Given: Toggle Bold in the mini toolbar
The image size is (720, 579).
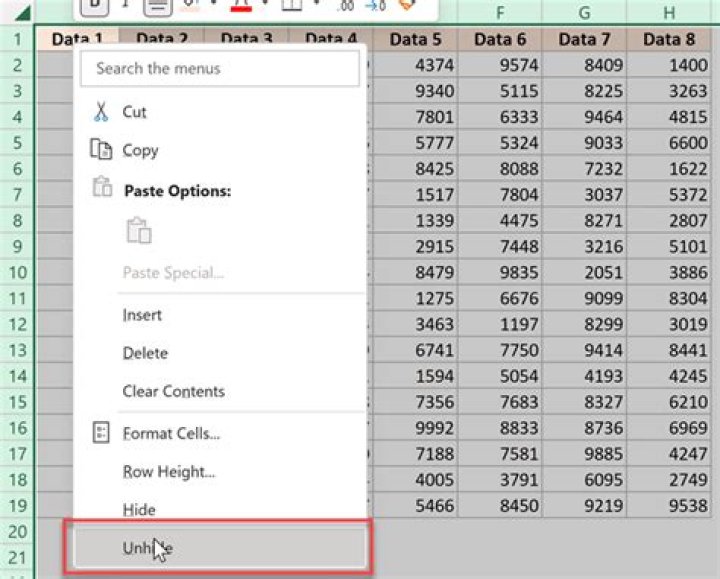Looking at the screenshot, I should (94, 6).
